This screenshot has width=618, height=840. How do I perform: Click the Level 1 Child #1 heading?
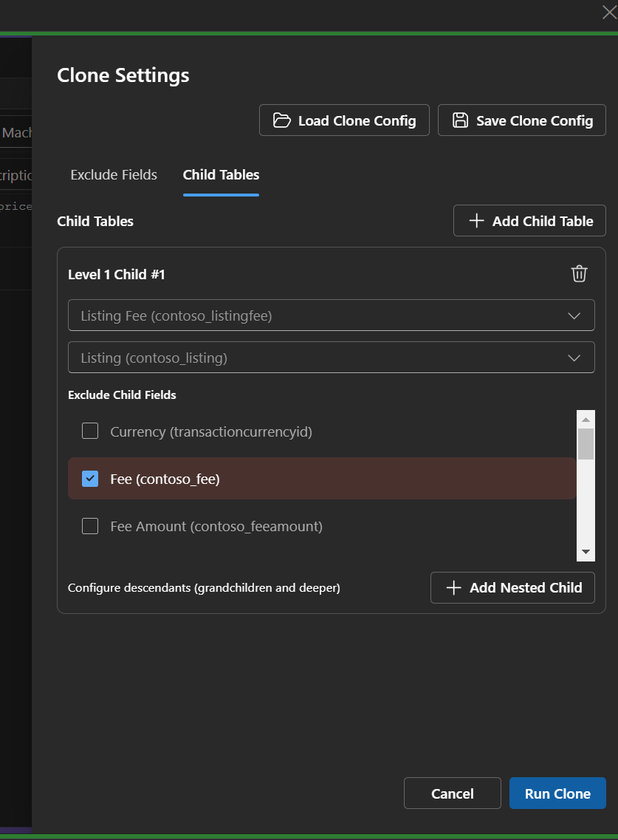[116, 274]
